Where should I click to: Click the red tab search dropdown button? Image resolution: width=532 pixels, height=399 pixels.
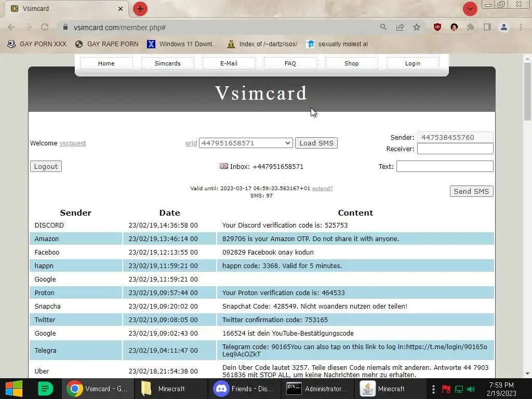tap(470, 9)
